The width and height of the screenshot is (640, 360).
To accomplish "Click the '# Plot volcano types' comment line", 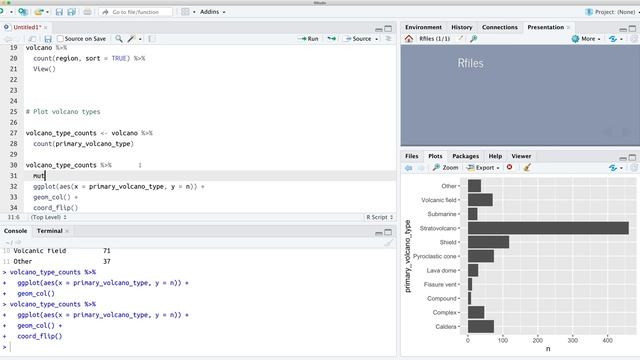I will [x=63, y=112].
